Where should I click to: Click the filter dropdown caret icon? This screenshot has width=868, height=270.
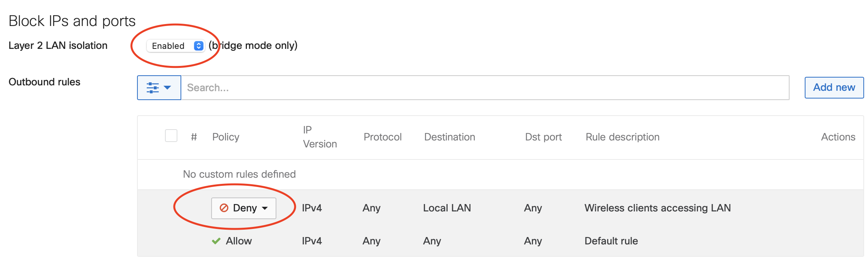(x=168, y=88)
